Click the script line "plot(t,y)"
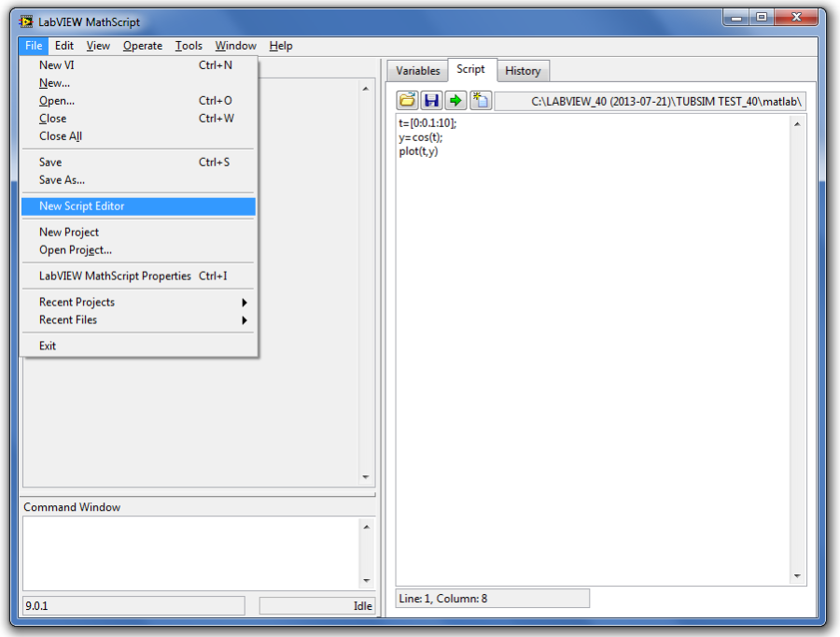 (x=418, y=151)
